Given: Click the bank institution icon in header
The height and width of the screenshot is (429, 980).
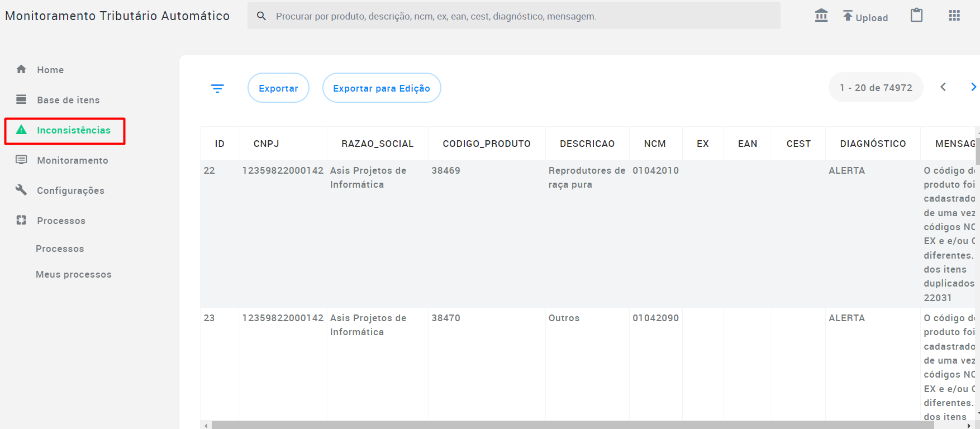Looking at the screenshot, I should pyautogui.click(x=821, y=16).
